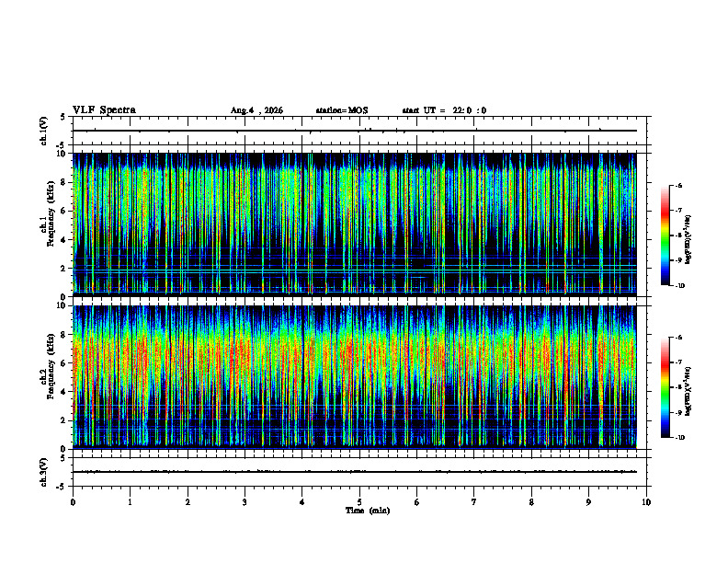The height and width of the screenshot is (563, 728).
Task: Click "-8" label on ch.2 color bar
Action: click(678, 387)
